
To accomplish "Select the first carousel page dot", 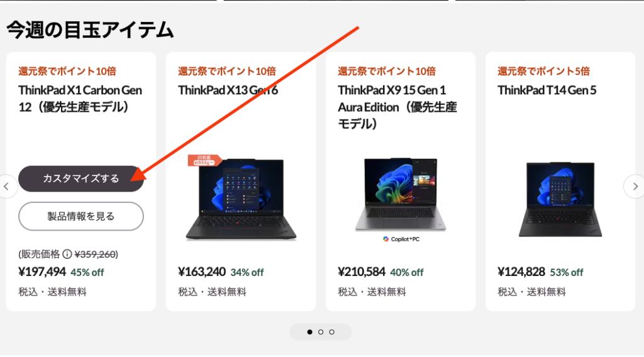I will click(x=309, y=332).
